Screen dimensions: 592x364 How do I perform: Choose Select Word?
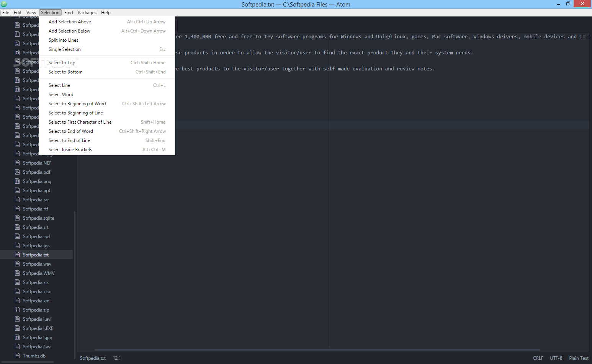pyautogui.click(x=107, y=95)
